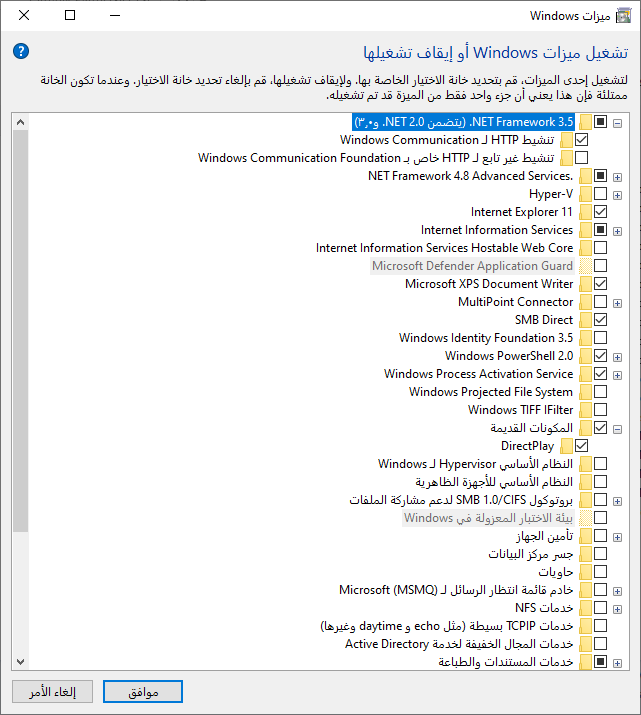Select خدمات TCPIP بسيطة label
The image size is (641, 715).
point(447,626)
